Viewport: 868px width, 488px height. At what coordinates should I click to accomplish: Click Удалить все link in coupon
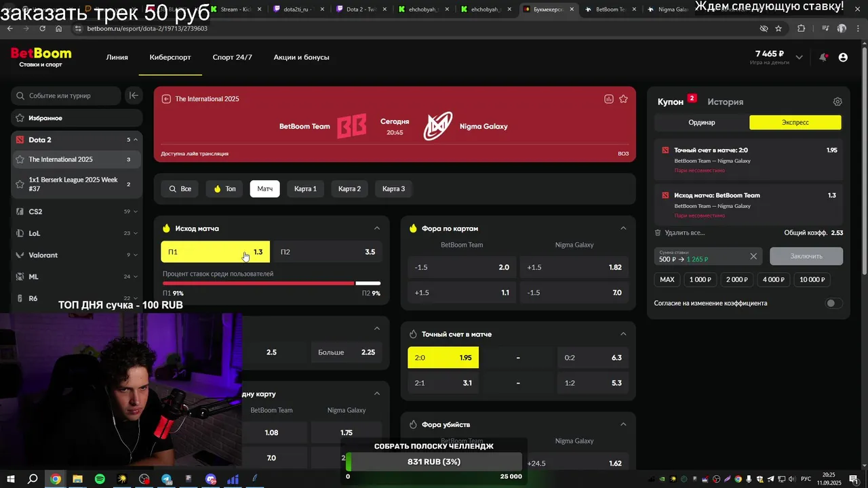684,232
